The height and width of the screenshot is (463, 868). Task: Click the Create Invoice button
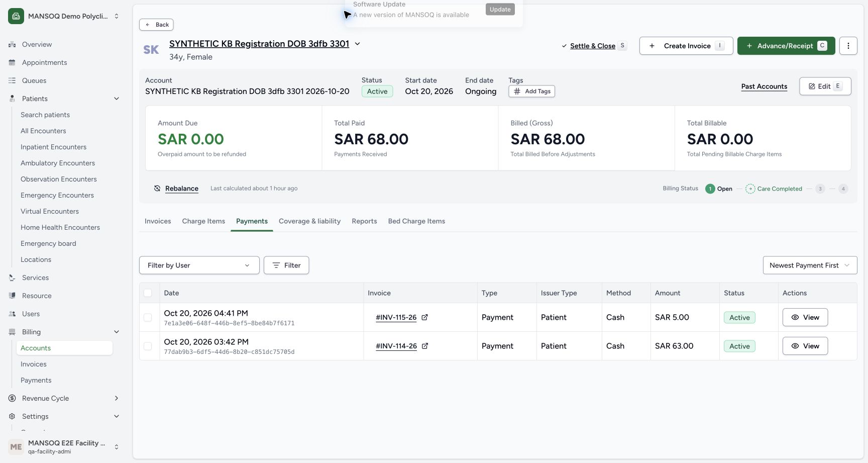point(686,46)
